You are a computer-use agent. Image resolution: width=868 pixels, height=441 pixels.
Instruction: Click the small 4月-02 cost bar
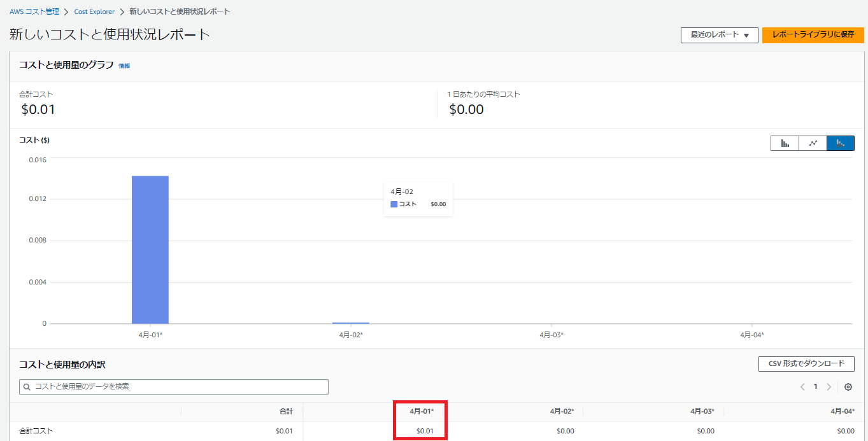[x=351, y=323]
